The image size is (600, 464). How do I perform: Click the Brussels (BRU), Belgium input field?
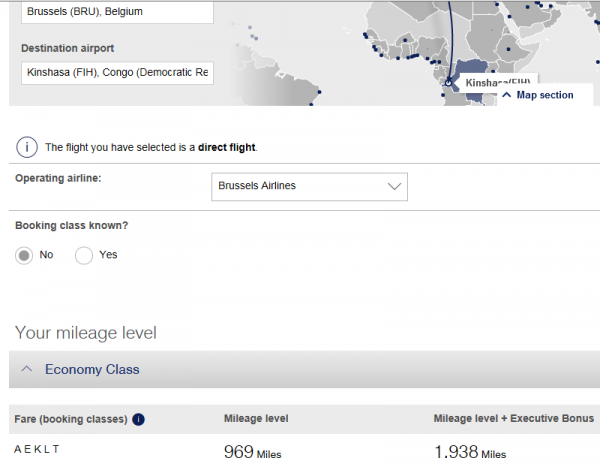[117, 12]
